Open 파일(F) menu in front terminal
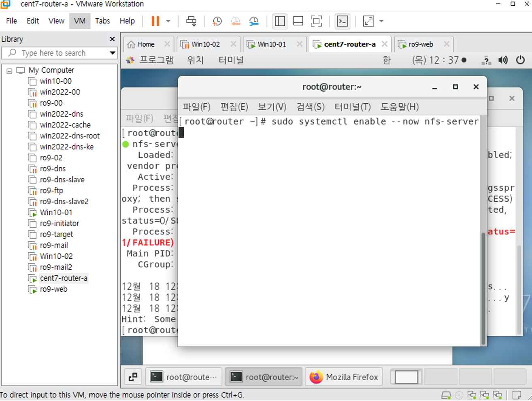The height and width of the screenshot is (401, 532). point(197,107)
